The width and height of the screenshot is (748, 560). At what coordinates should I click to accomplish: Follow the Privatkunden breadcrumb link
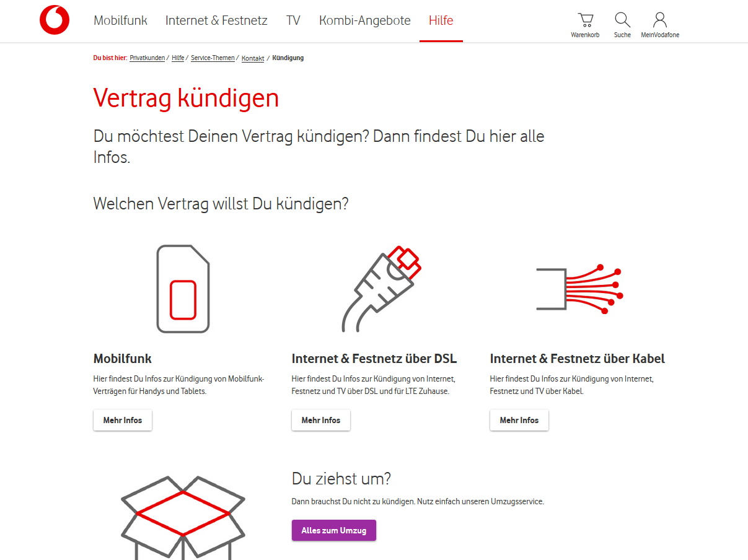[147, 58]
